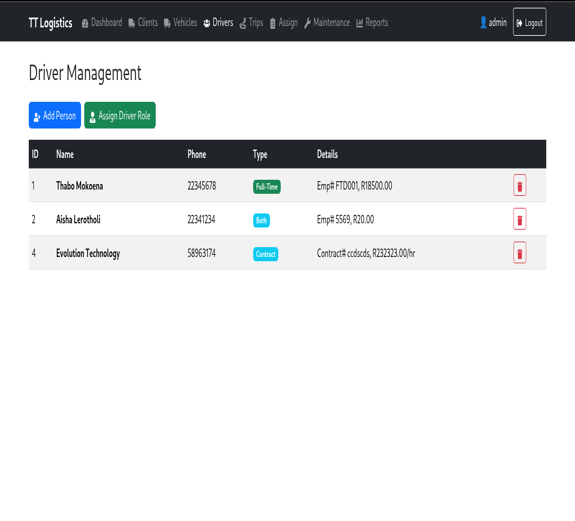575x521 pixels.
Task: Click phone number 58963174
Action: pyautogui.click(x=202, y=253)
